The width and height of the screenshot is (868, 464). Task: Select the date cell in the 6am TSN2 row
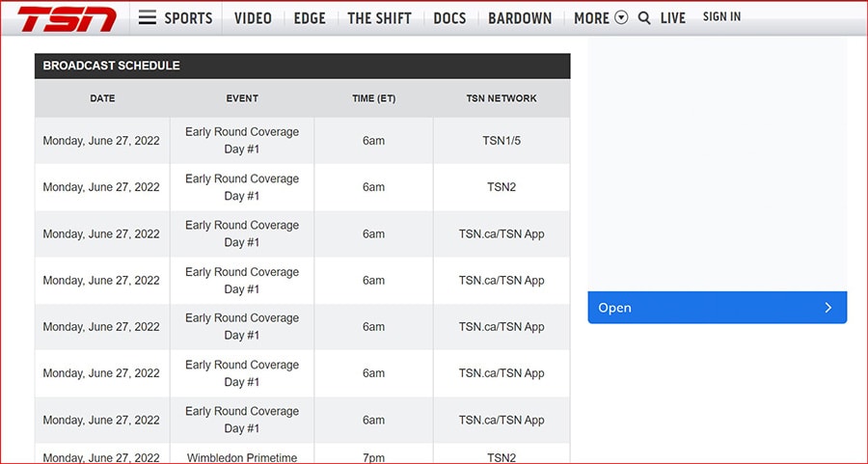[102, 187]
